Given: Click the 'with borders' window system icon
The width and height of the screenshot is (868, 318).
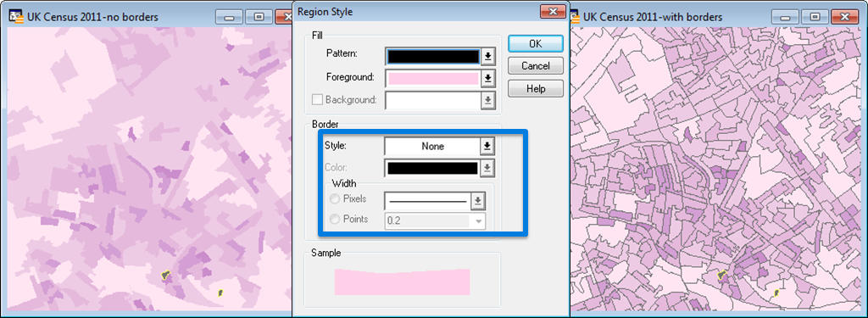Looking at the screenshot, I should [576, 17].
